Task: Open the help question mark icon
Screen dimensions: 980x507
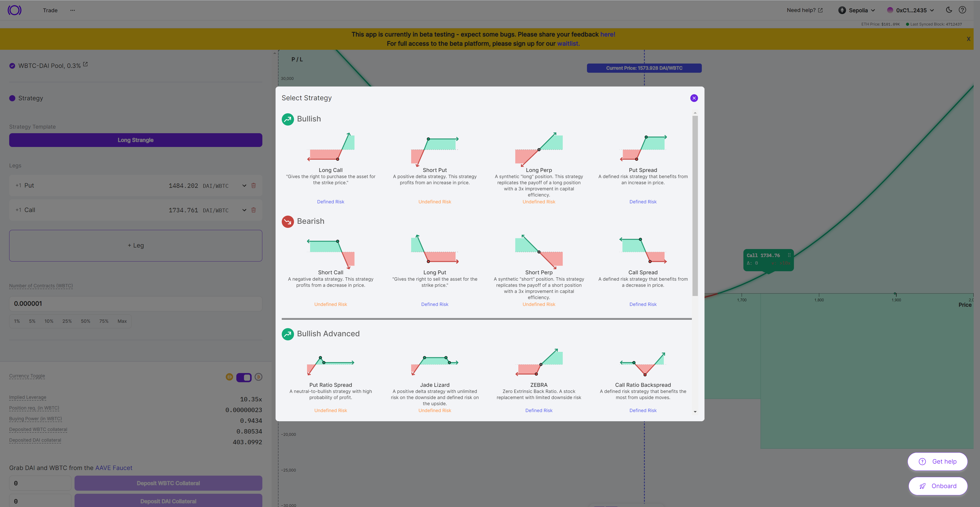Action: point(962,10)
